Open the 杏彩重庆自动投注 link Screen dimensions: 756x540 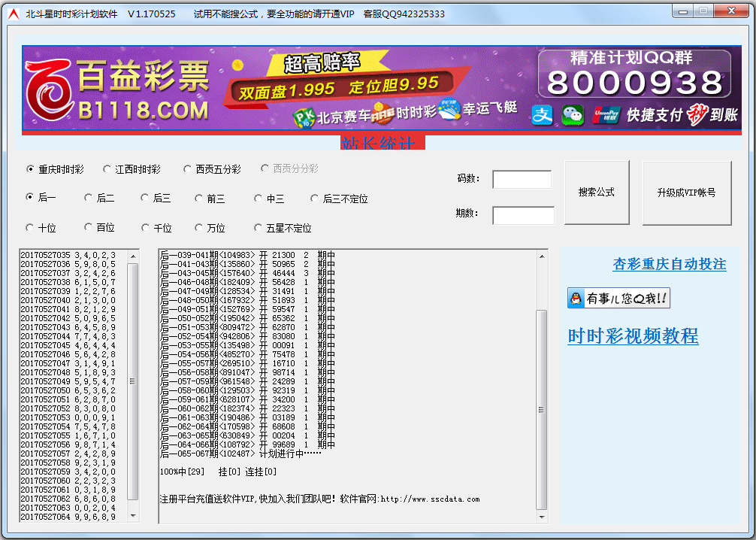click(670, 264)
